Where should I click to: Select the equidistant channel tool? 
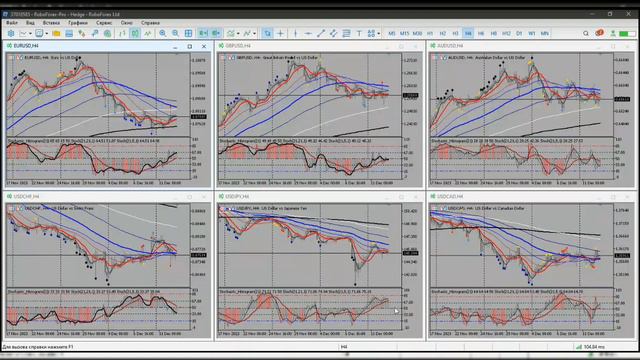tap(333, 33)
